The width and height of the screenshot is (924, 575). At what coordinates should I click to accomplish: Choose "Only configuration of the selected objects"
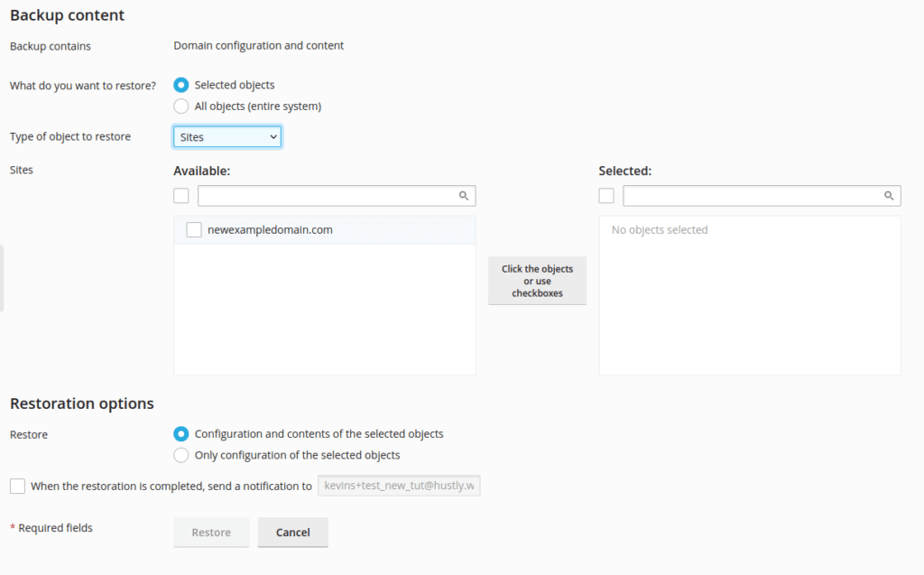(x=180, y=454)
